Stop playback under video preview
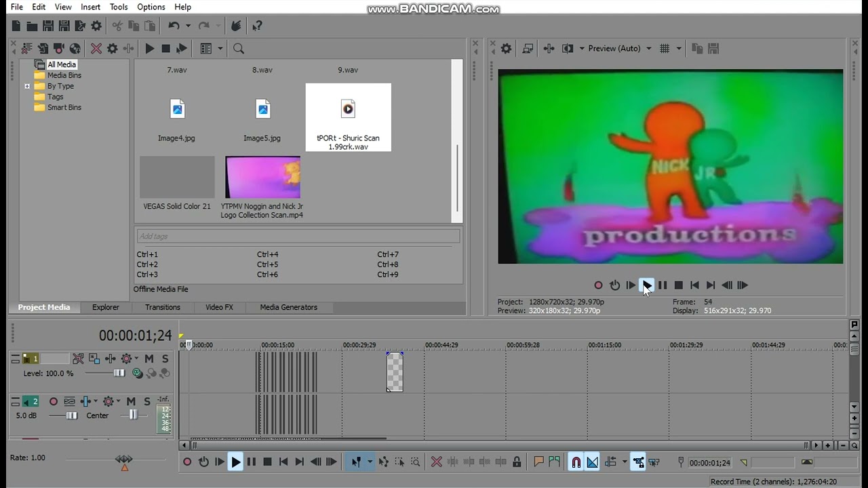The width and height of the screenshot is (868, 488). [x=678, y=285]
